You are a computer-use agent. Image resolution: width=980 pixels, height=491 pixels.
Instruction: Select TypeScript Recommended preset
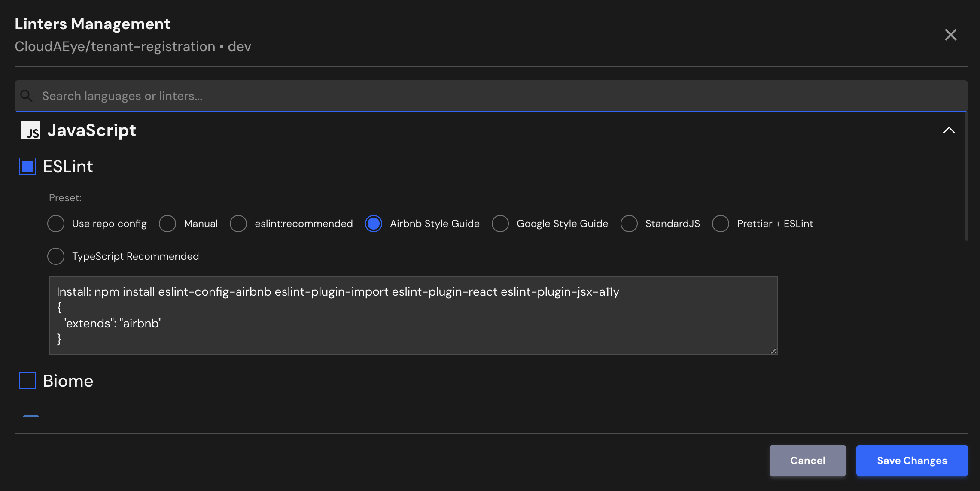point(56,256)
